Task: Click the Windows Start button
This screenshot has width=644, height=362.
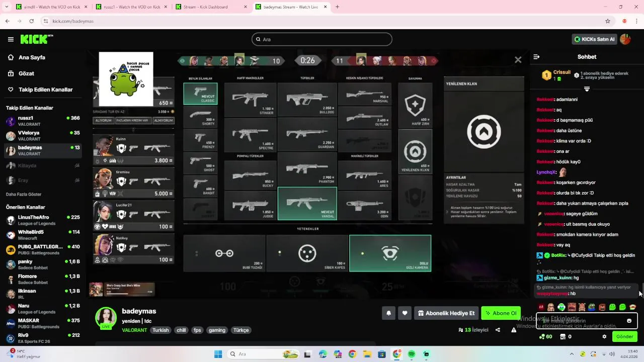Action: (x=218, y=354)
